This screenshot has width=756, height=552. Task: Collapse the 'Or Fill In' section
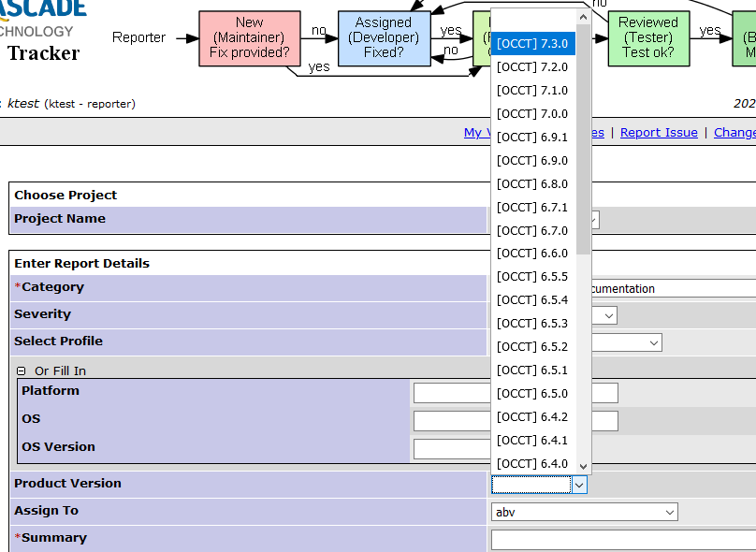pos(21,371)
